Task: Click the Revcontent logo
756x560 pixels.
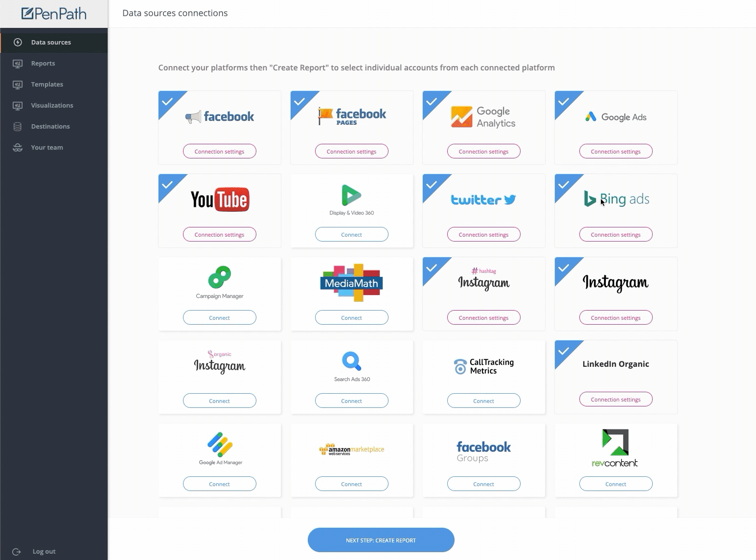Action: pos(615,448)
